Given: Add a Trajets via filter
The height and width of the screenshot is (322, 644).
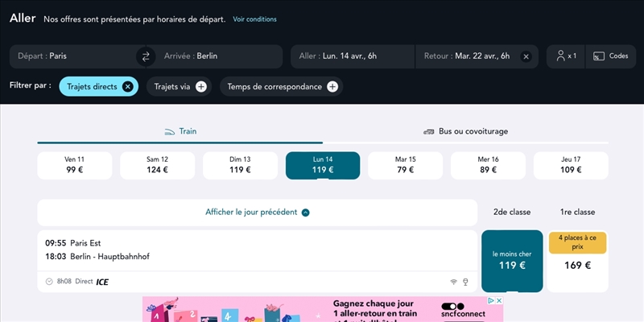Looking at the screenshot, I should click(200, 87).
